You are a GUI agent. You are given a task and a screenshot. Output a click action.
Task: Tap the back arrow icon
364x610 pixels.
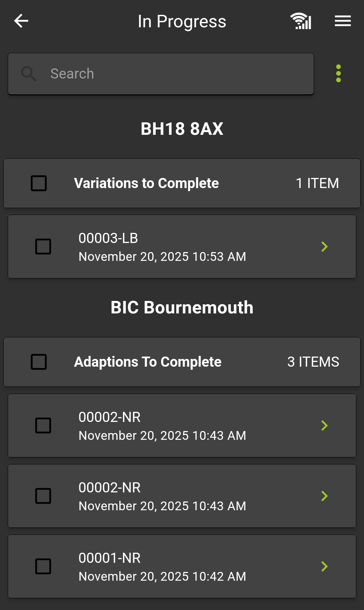coord(21,21)
